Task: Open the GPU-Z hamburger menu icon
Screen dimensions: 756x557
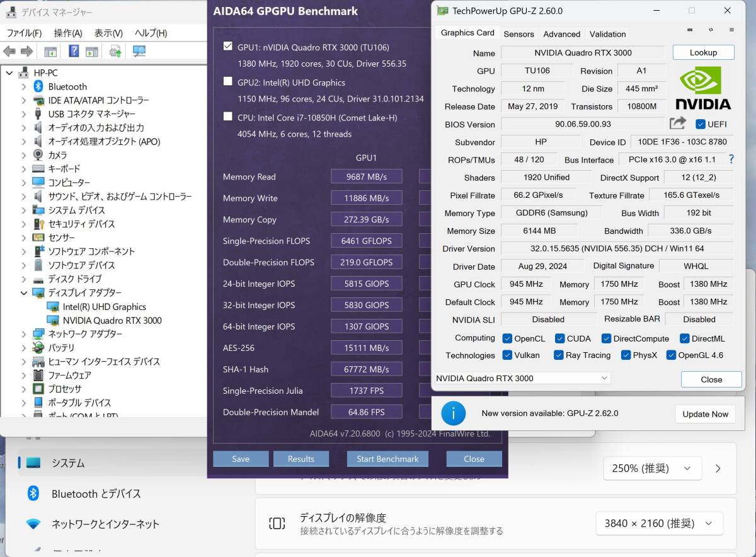Action: coord(731,29)
